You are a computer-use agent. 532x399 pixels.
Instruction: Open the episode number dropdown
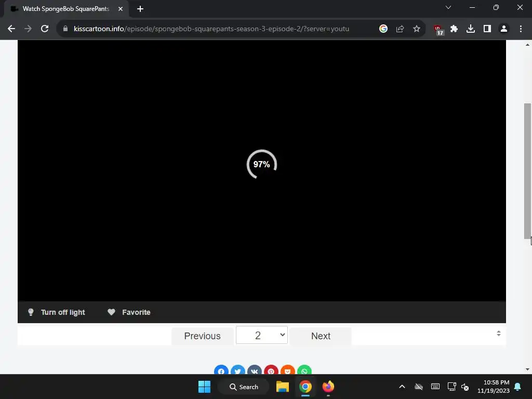click(x=262, y=335)
